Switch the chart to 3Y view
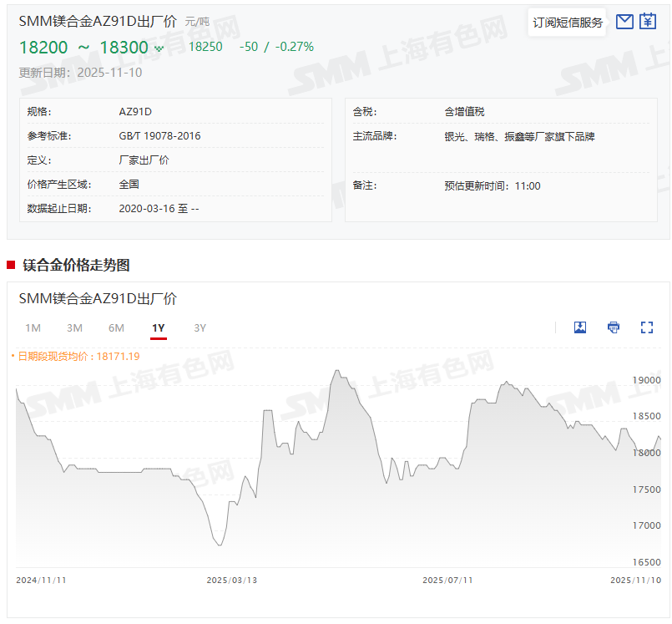This screenshot has height=624, width=672. (x=200, y=328)
